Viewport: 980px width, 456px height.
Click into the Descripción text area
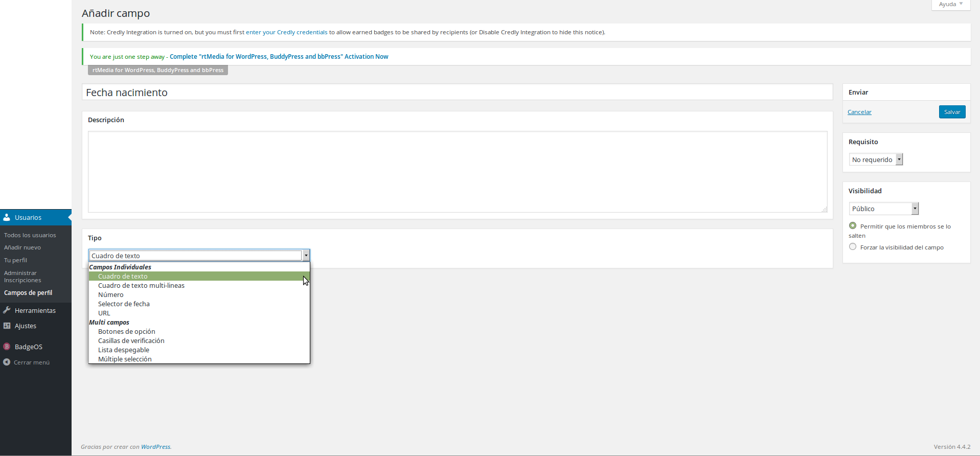457,171
